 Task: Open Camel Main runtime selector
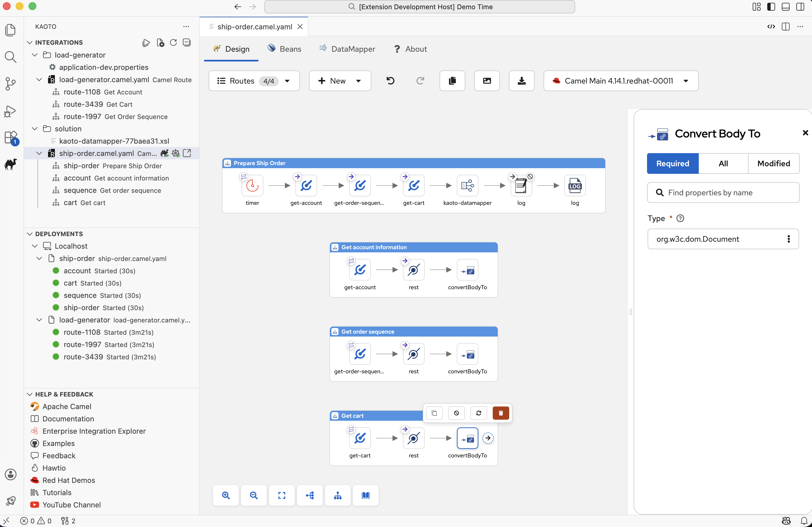click(620, 81)
